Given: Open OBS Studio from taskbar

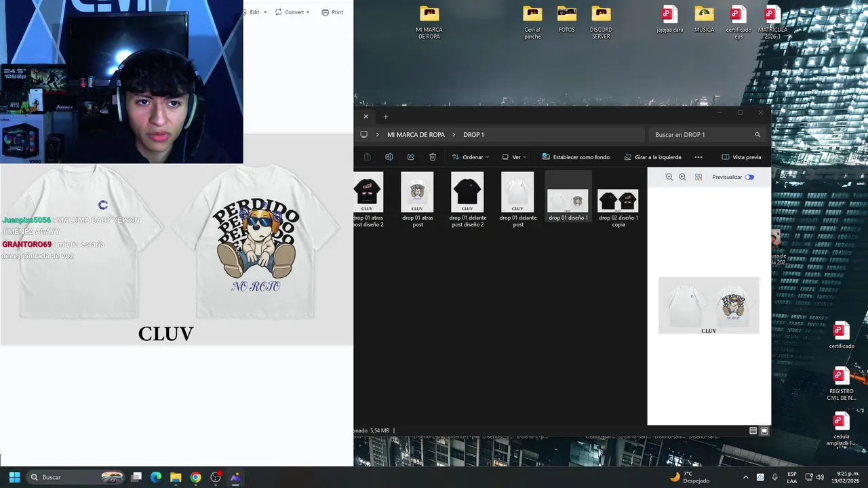Looking at the screenshot, I should (216, 477).
